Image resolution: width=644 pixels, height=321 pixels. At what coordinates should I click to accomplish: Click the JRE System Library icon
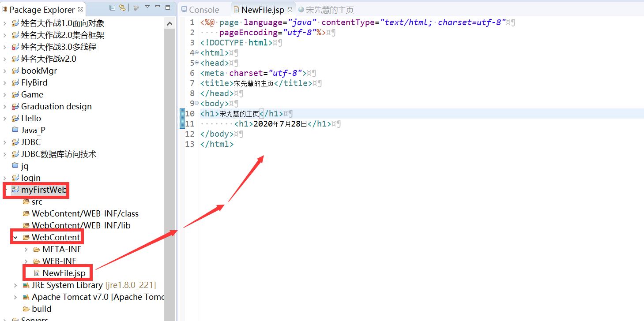(x=26, y=285)
